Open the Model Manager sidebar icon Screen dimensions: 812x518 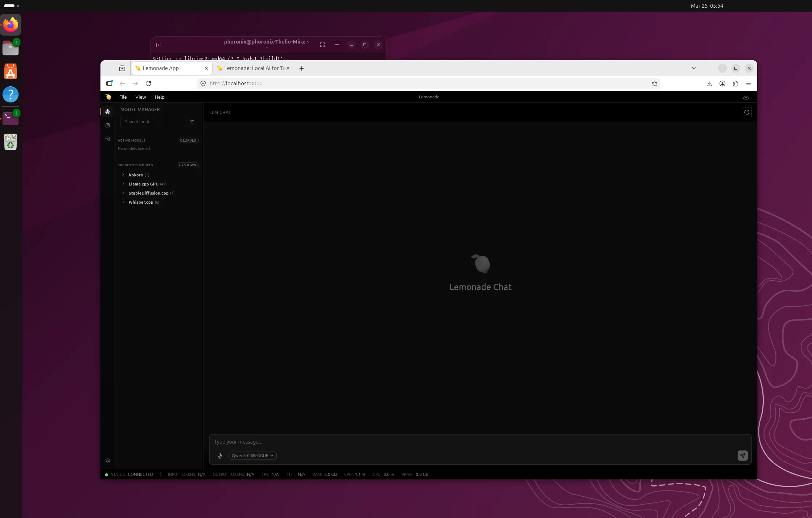coord(108,112)
